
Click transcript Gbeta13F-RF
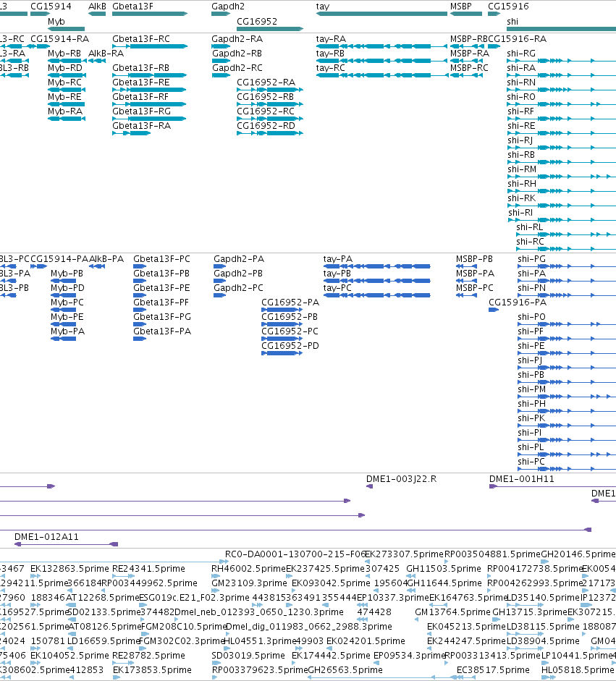(x=140, y=97)
